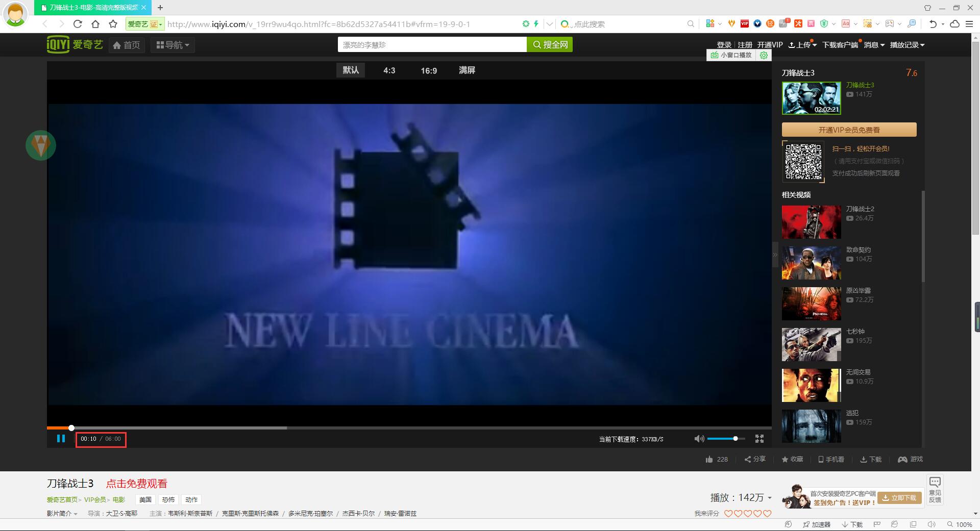Screen dimensions: 980x531
Task: Select the 16:9 aspect ratio option
Action: 429,70
